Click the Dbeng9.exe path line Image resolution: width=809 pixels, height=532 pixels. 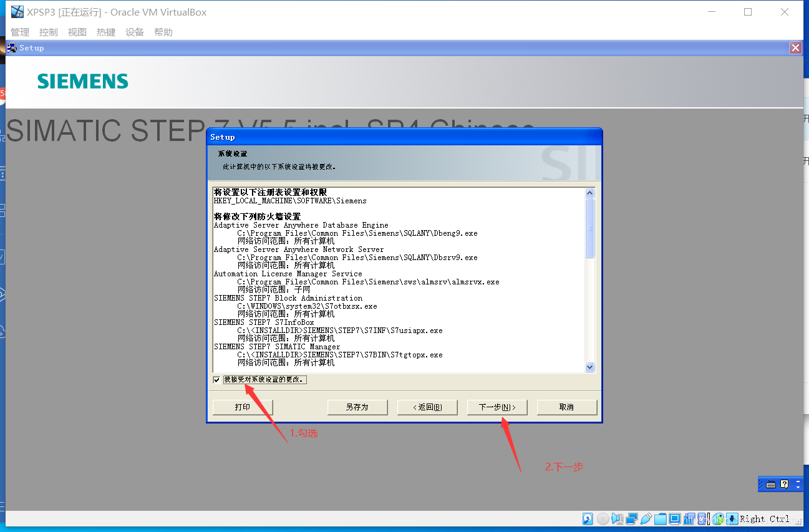(357, 233)
